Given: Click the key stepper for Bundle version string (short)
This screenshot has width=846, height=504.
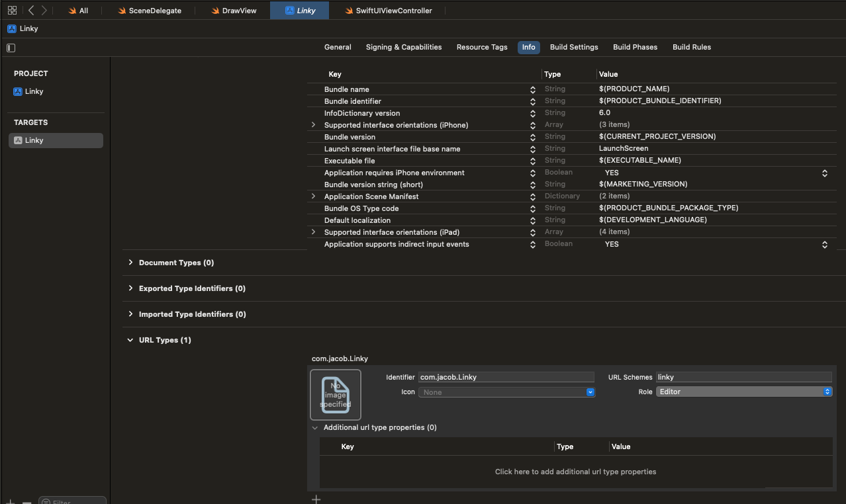Looking at the screenshot, I should click(x=533, y=185).
